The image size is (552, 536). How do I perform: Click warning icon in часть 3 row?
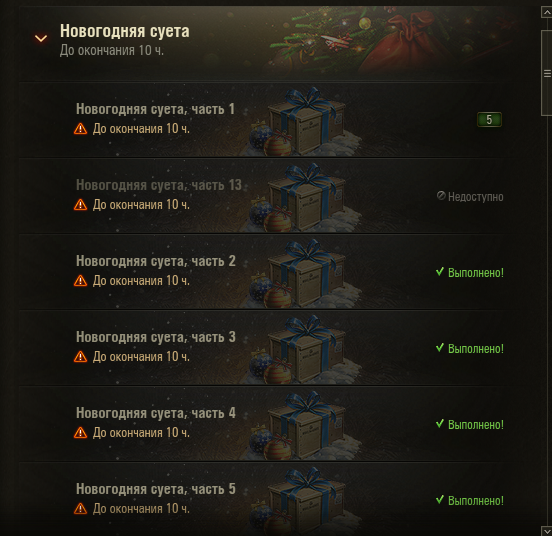pyautogui.click(x=80, y=357)
